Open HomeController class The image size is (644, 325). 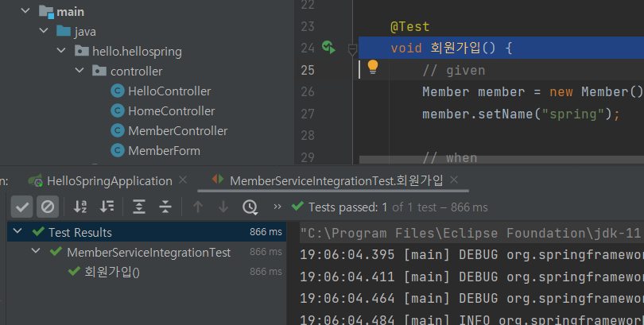coord(171,110)
